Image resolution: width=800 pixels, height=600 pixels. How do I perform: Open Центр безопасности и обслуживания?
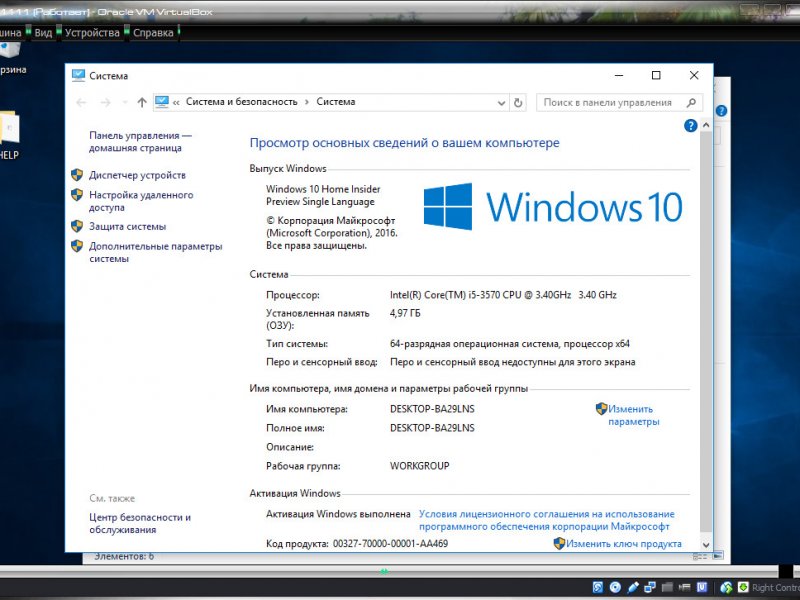140,523
